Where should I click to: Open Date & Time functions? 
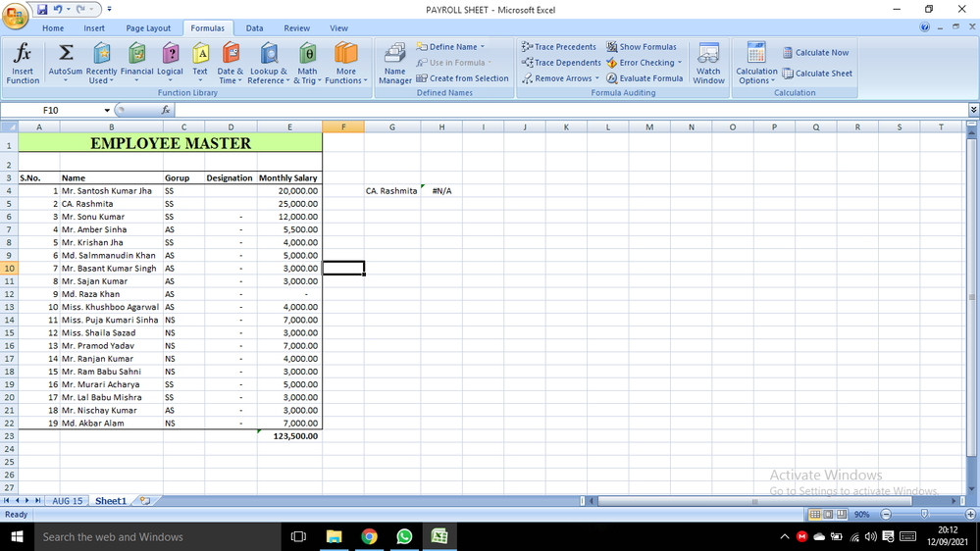[x=230, y=63]
